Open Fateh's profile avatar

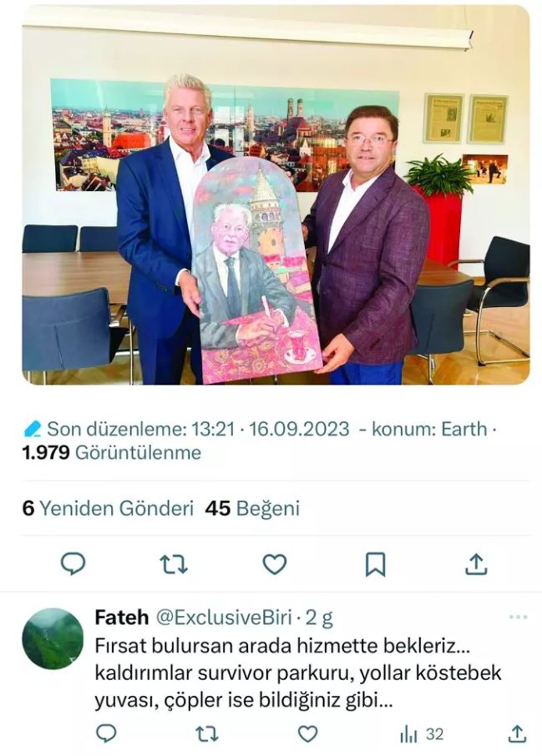[53, 639]
